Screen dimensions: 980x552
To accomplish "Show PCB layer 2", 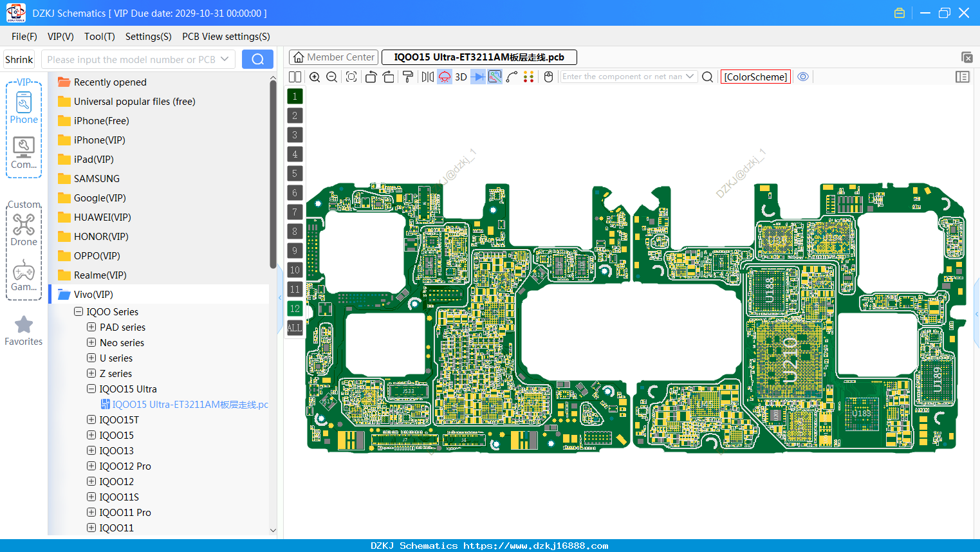I will click(295, 116).
